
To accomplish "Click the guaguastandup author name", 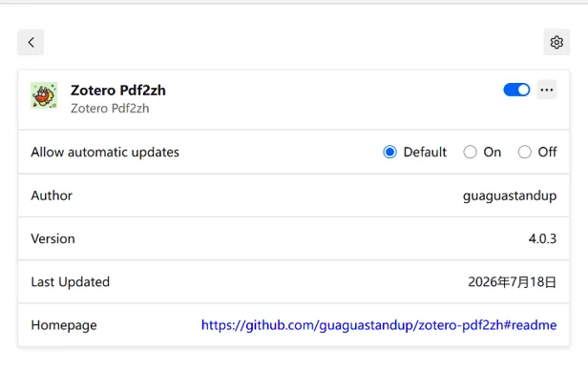I will [x=510, y=195].
